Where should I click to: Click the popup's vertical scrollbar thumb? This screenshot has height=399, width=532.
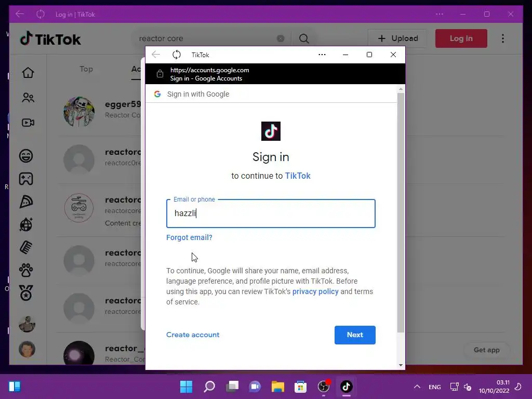pyautogui.click(x=401, y=212)
